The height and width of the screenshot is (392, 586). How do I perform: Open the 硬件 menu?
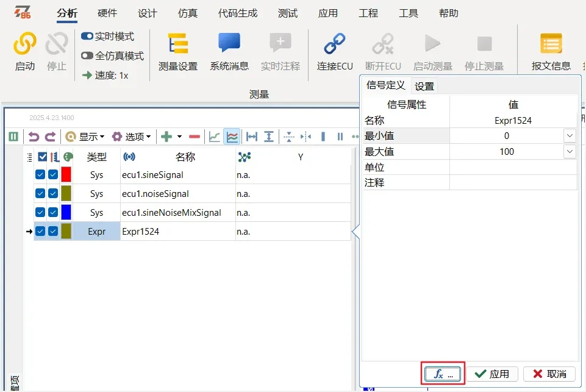(107, 13)
